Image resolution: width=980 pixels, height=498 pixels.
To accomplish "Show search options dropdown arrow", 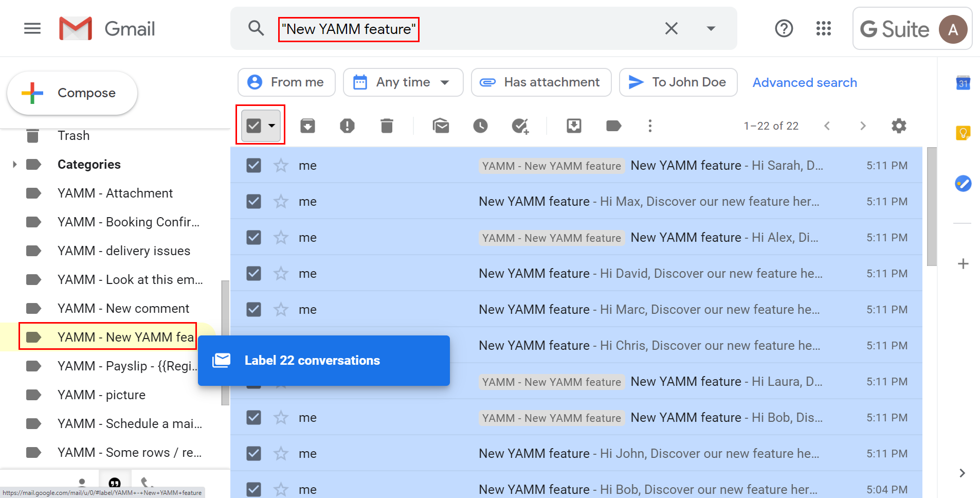I will 711,29.
